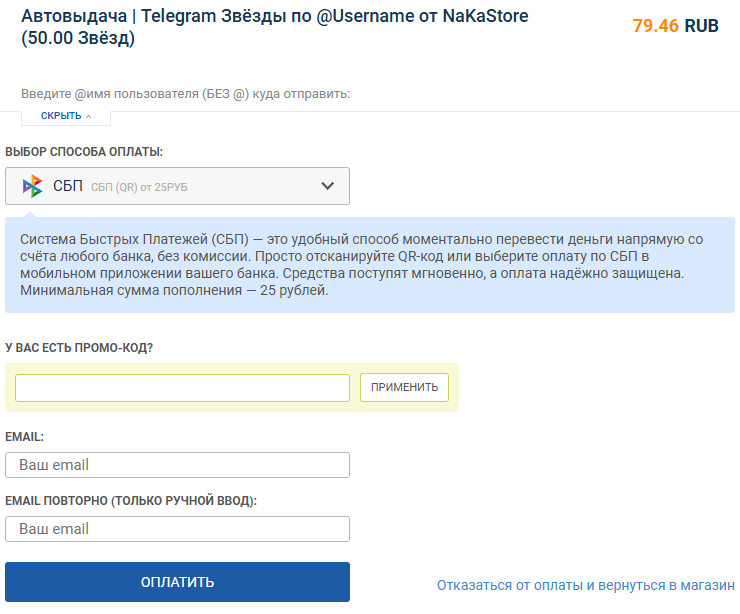The image size is (740, 614).
Task: Apply promo code with ПРИМЕНИТЬ button
Action: [x=404, y=387]
